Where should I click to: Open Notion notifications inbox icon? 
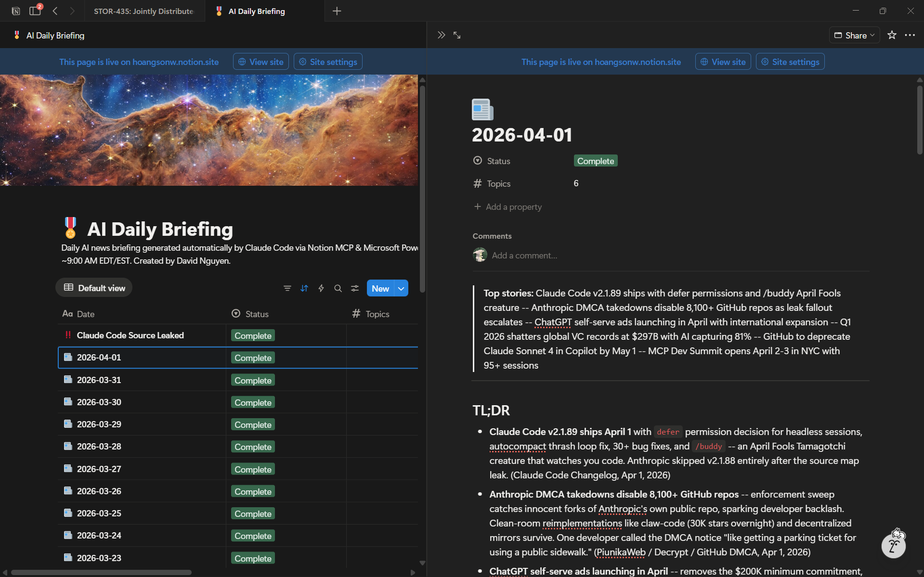[x=35, y=11]
